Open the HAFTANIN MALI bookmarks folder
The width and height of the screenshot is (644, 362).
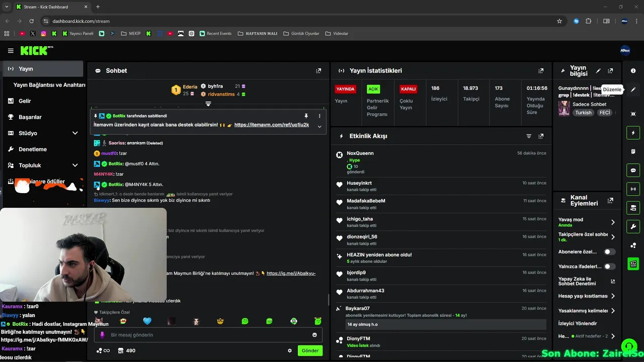click(258, 34)
